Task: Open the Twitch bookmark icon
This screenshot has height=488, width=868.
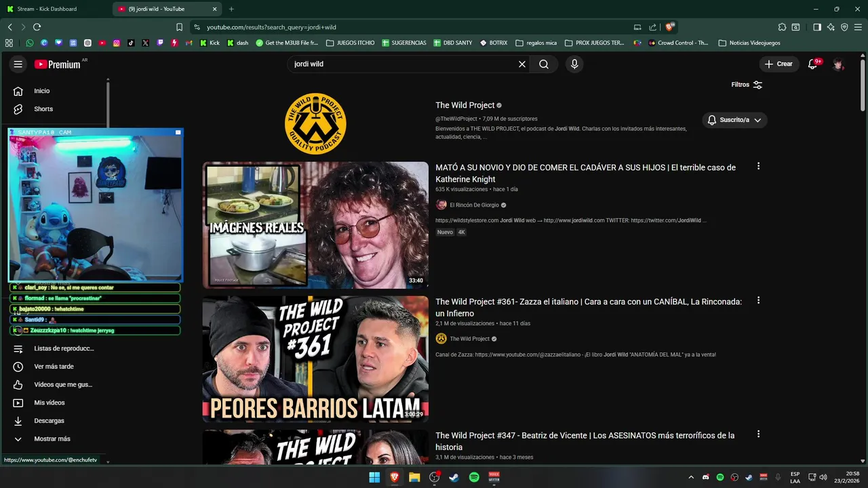Action: [x=160, y=43]
